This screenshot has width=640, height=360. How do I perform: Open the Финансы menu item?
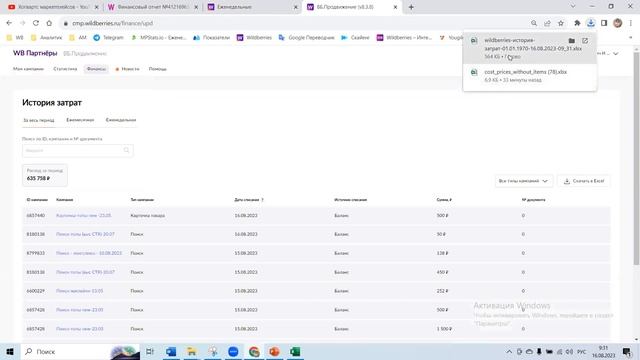[x=96, y=69]
